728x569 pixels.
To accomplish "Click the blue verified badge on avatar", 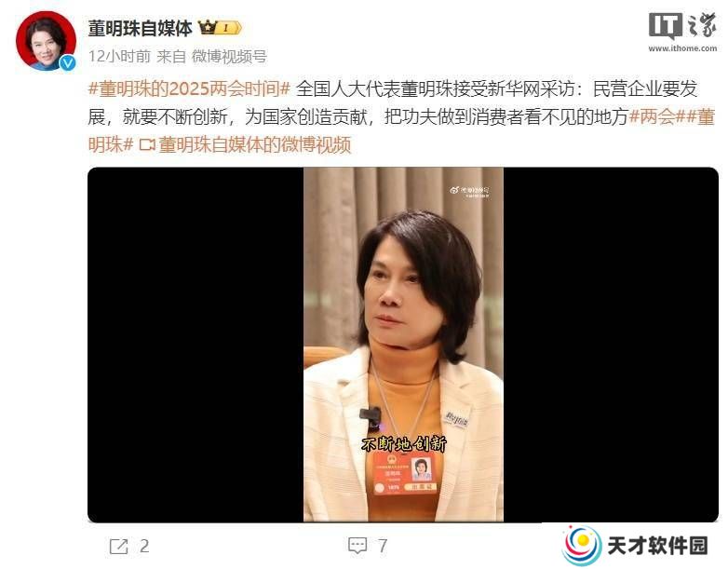I will click(68, 62).
